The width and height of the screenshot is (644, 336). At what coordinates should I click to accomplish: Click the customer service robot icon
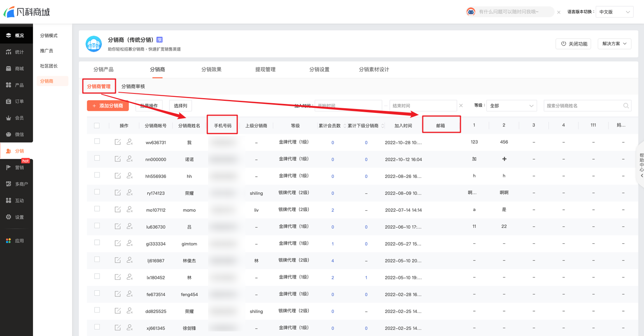471,12
